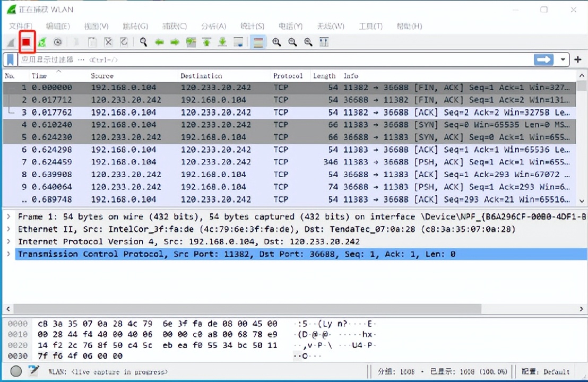
Task: Go to the last packet
Action: point(222,42)
